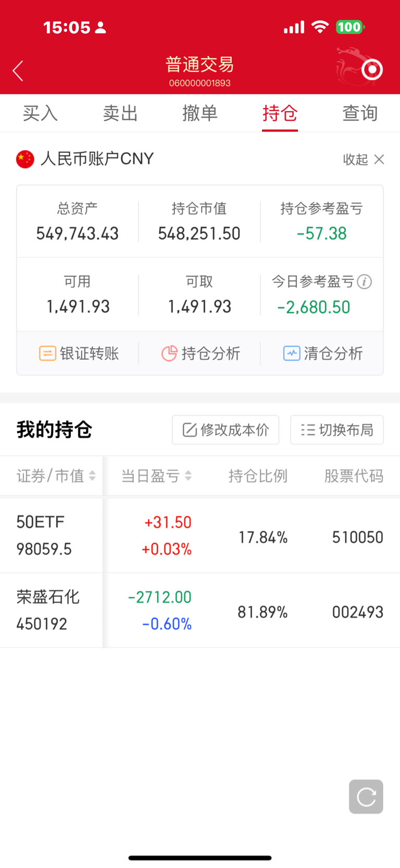The height and width of the screenshot is (868, 400).
Task: Tap stock code 002493
Action: tap(358, 612)
